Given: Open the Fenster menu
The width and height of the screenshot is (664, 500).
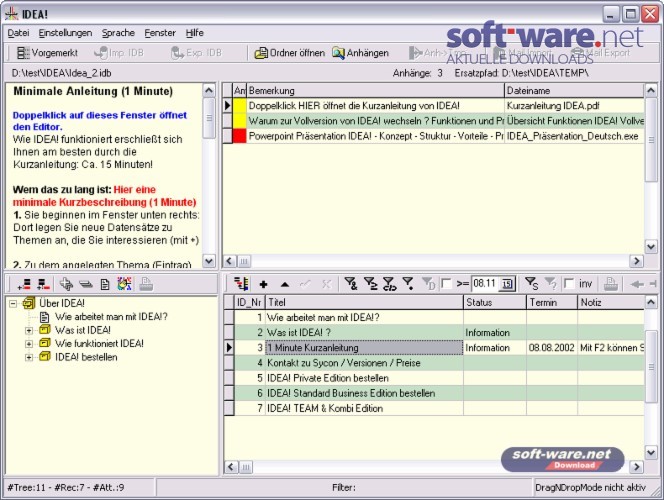Looking at the screenshot, I should (160, 33).
